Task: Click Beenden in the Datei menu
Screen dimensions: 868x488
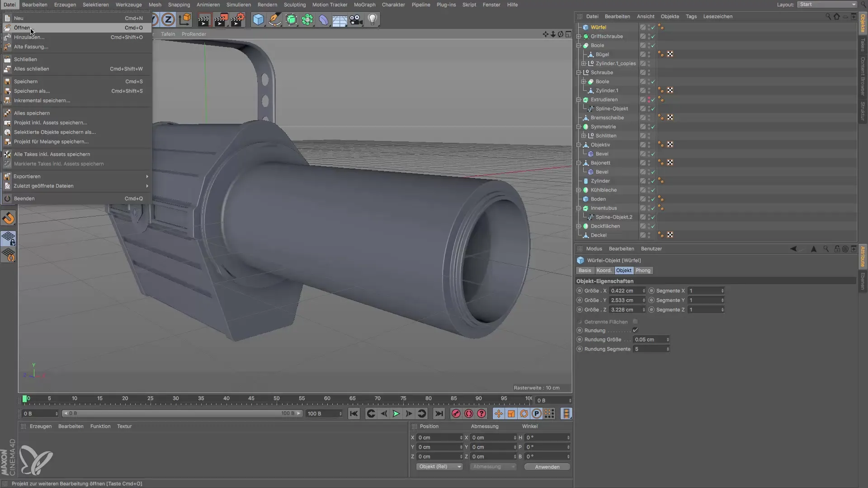Action: [x=76, y=198]
